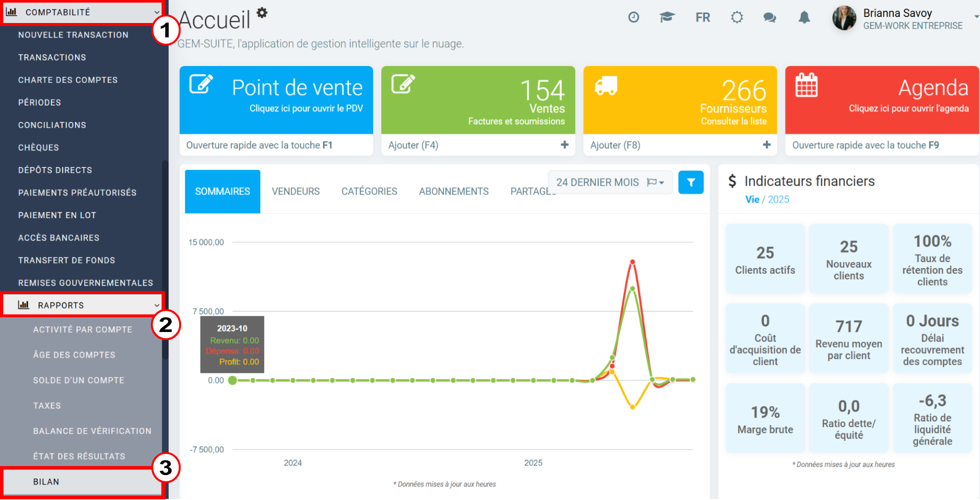Viewport: 980px width, 500px height.
Task: Click plus icon to add a supplier (F8)
Action: point(766,145)
